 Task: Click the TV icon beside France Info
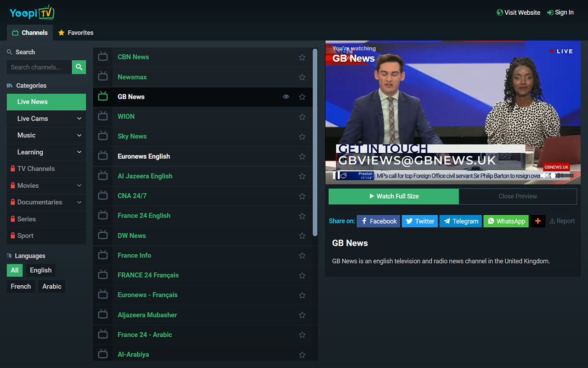coord(103,255)
